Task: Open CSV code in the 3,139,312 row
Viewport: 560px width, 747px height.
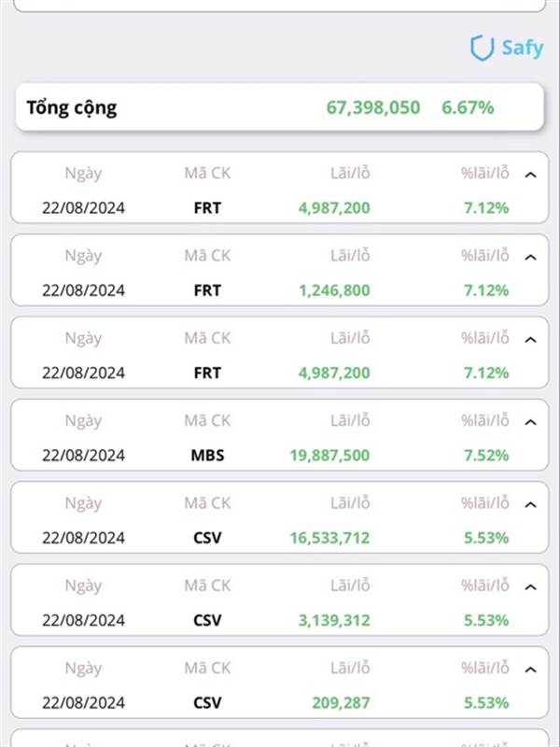Action: (207, 620)
